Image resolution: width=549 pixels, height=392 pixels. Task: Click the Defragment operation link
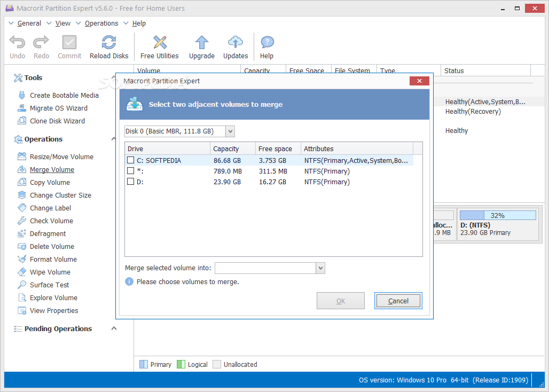coord(48,234)
